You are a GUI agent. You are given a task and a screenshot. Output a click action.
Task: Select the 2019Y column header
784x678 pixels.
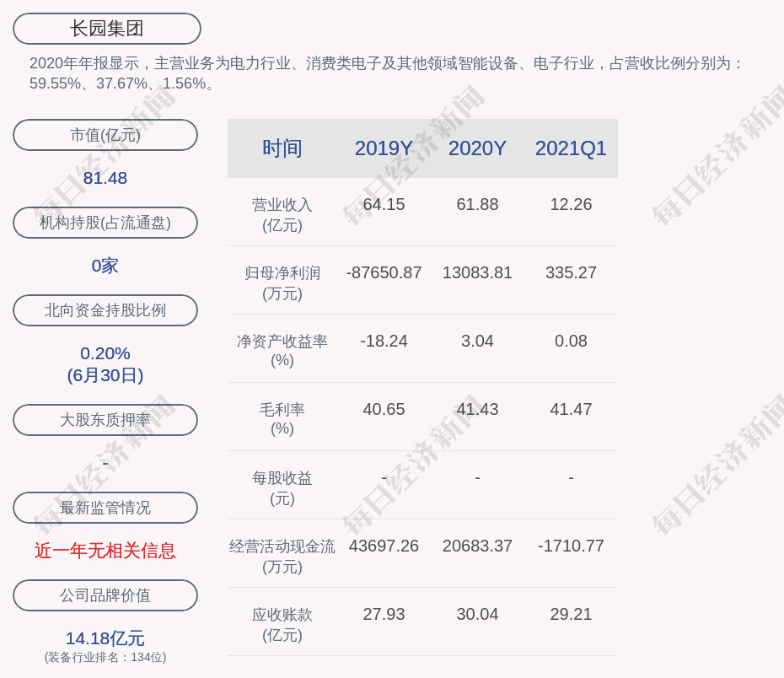pos(384,148)
